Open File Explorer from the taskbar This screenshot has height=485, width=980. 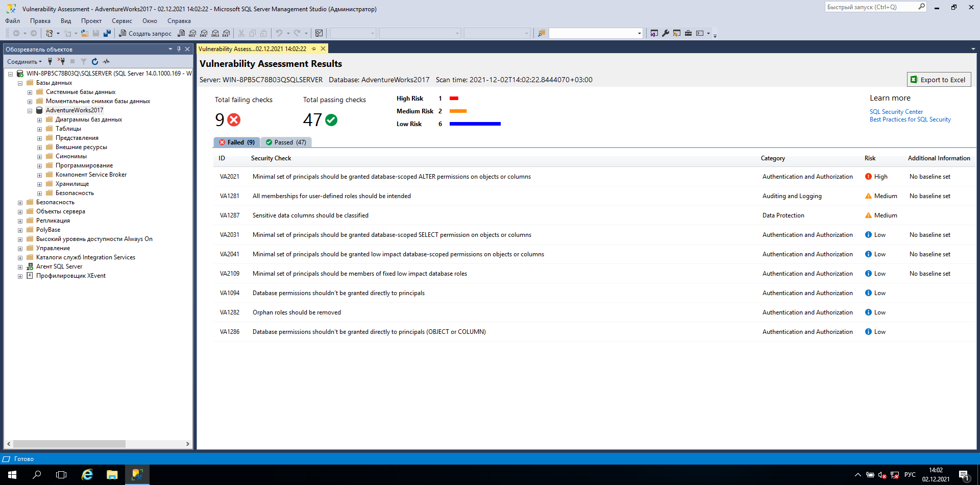[x=112, y=475]
